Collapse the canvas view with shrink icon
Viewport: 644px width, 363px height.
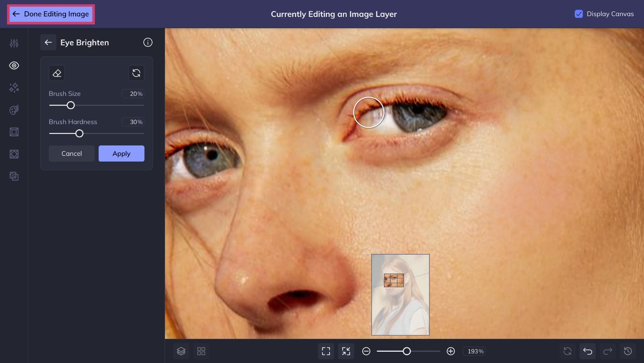tap(346, 351)
